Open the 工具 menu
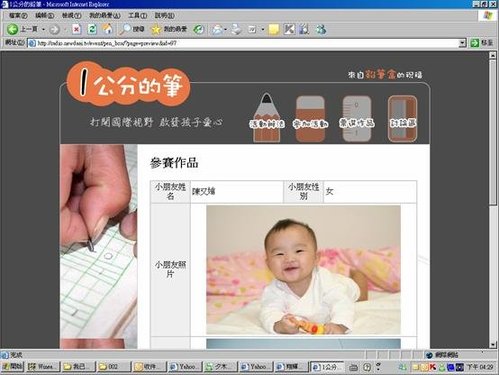Screen dimensions: 499x375 (137, 16)
